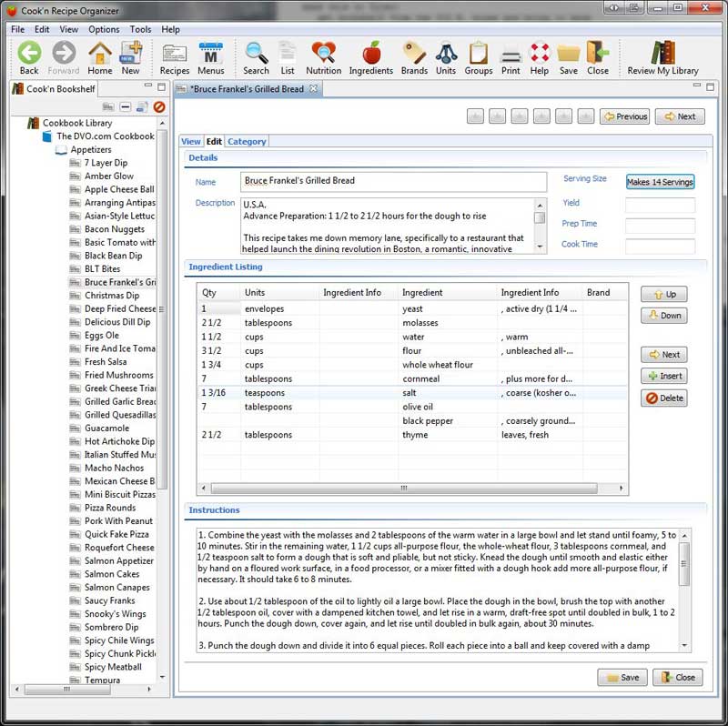
Task: Open the Edit menu in the menu bar
Action: click(42, 29)
